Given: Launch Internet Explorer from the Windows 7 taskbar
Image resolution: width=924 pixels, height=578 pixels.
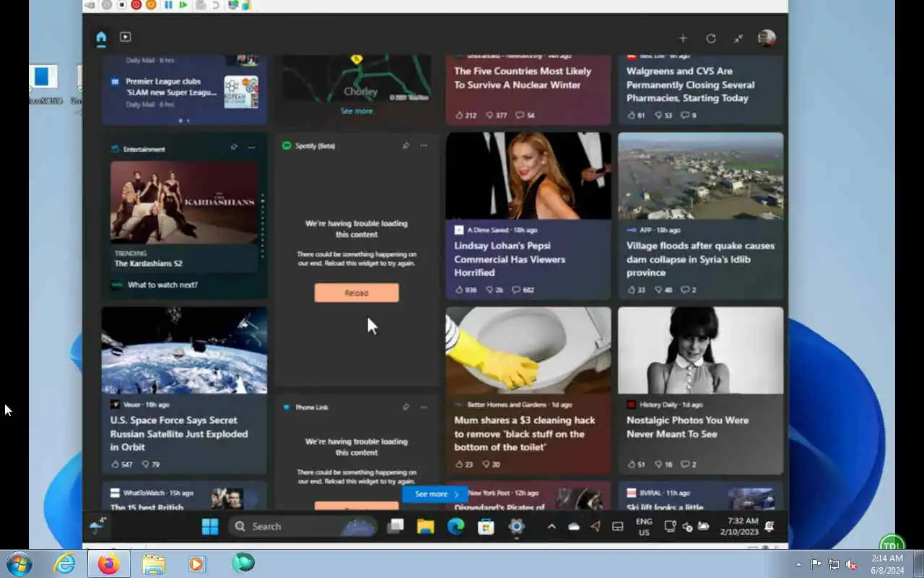Looking at the screenshot, I should pos(64,564).
